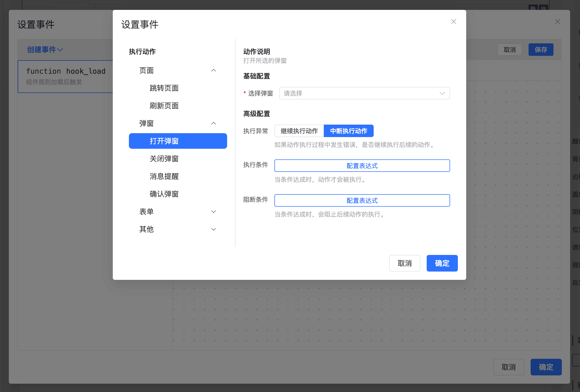Image resolution: width=580 pixels, height=392 pixels.
Task: Select 中断执行动作 option
Action: click(x=348, y=131)
